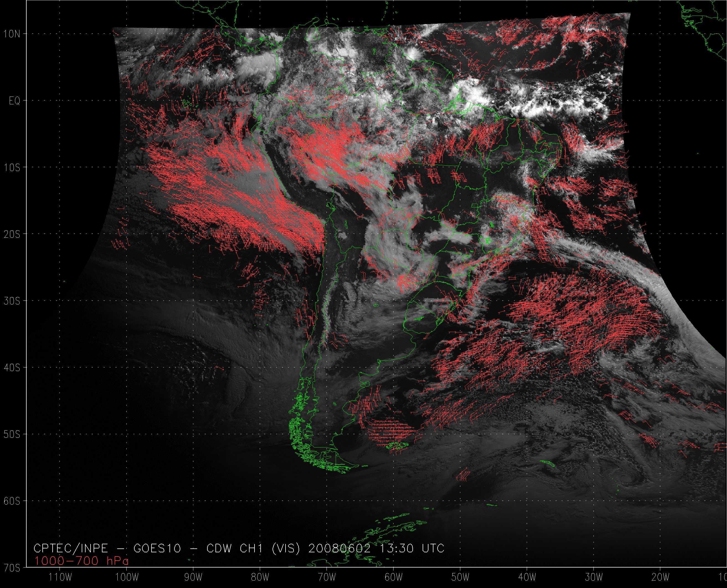Click the 60W longitude label

(394, 577)
